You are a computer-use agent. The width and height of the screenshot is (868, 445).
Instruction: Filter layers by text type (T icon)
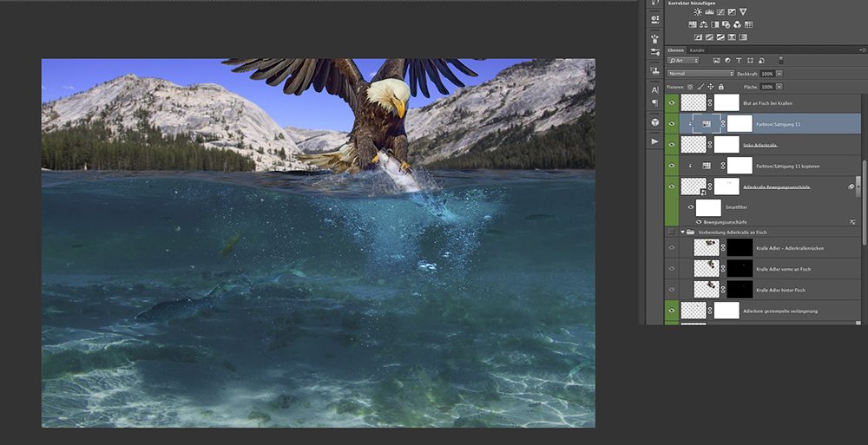click(x=738, y=61)
